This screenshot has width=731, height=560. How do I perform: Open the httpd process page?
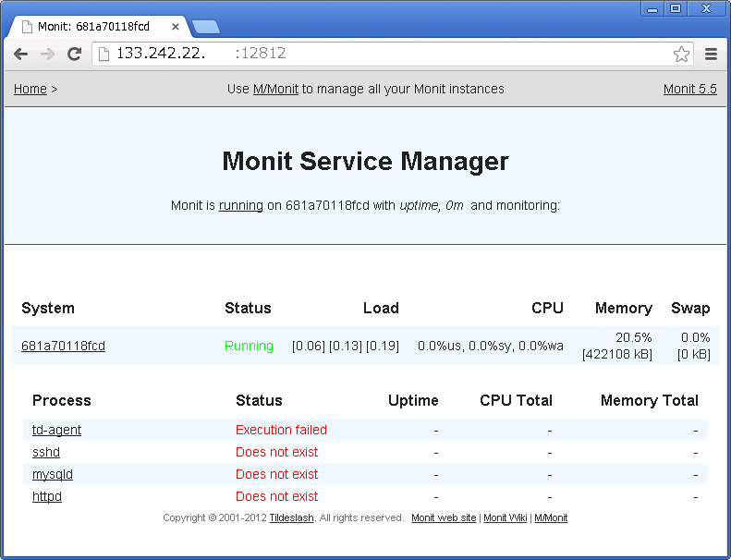point(46,496)
